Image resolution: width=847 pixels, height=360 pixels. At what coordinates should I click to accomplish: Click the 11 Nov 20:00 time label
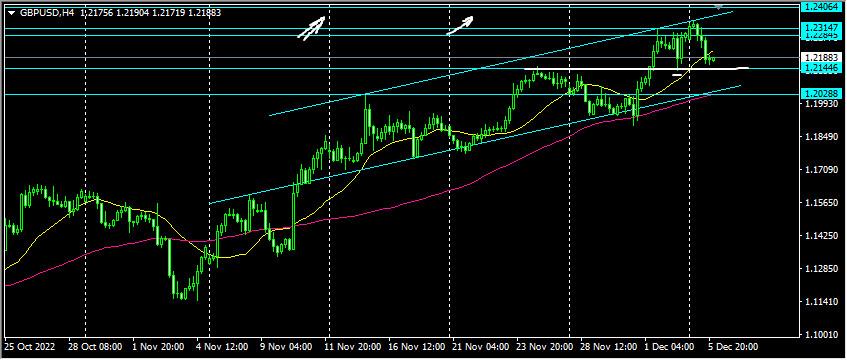coord(350,346)
